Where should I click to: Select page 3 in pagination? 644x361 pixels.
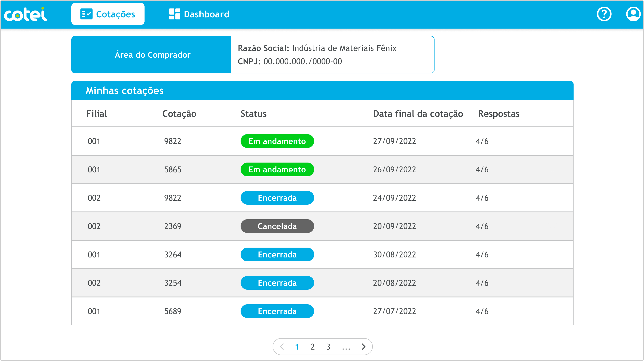pyautogui.click(x=328, y=347)
